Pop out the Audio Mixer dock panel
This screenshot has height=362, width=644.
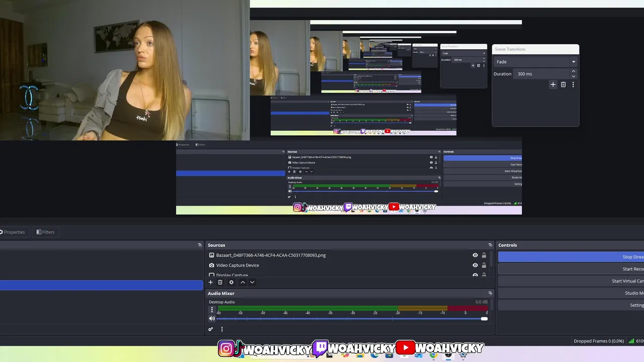[x=490, y=293]
